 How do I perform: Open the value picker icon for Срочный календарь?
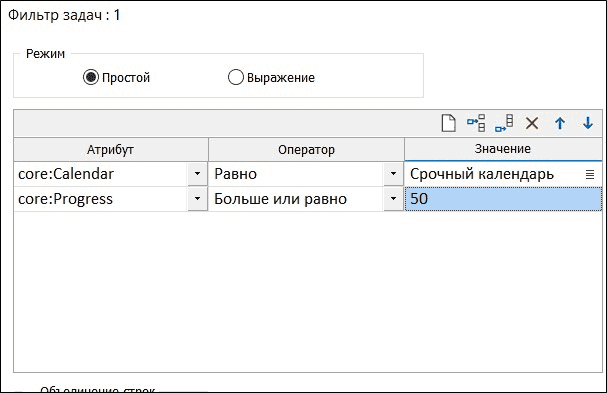(590, 175)
